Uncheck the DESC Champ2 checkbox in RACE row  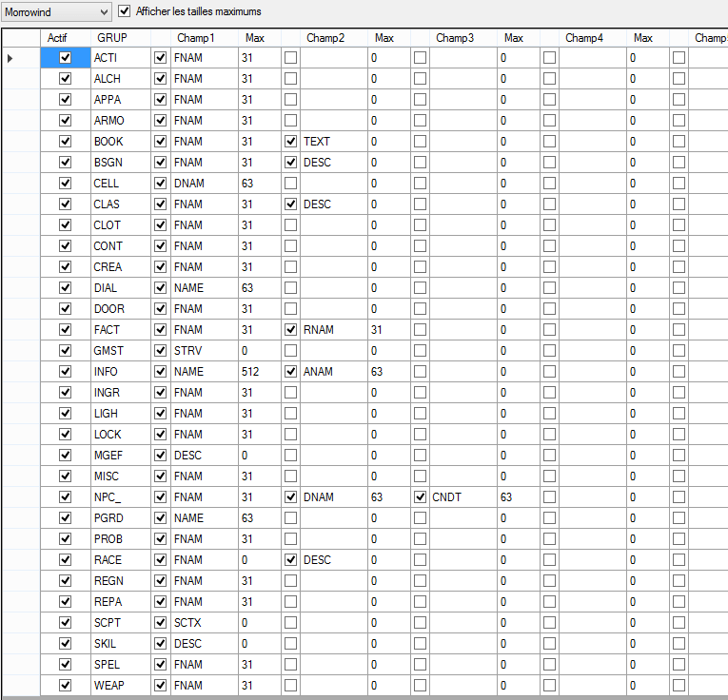(x=290, y=560)
